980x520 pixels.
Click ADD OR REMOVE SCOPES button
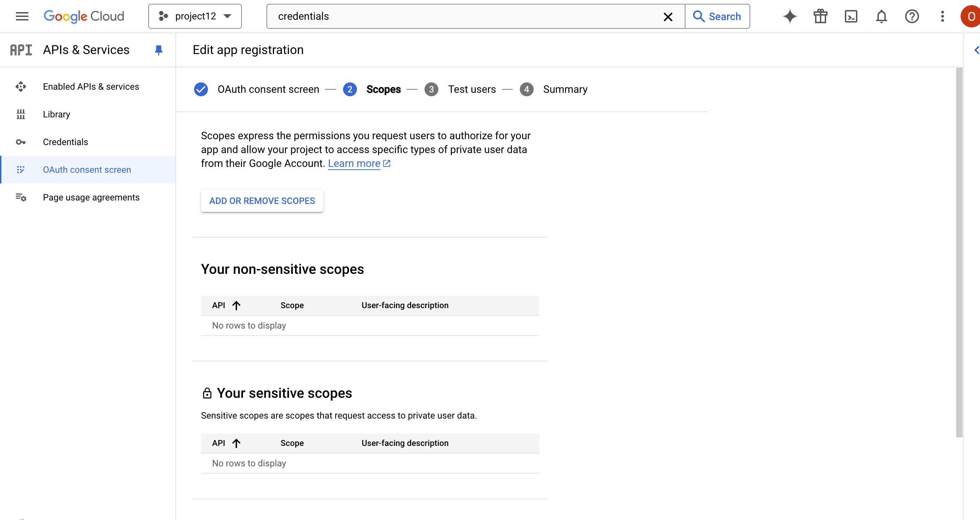pos(262,201)
